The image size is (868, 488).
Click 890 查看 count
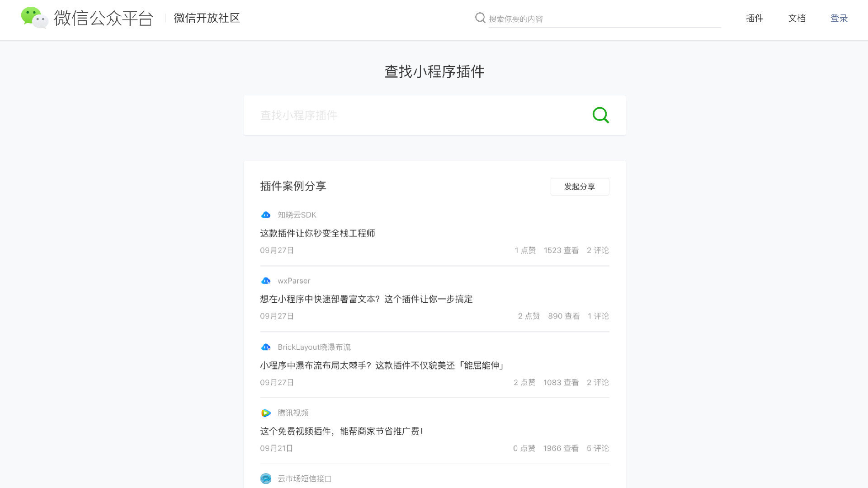pyautogui.click(x=564, y=316)
